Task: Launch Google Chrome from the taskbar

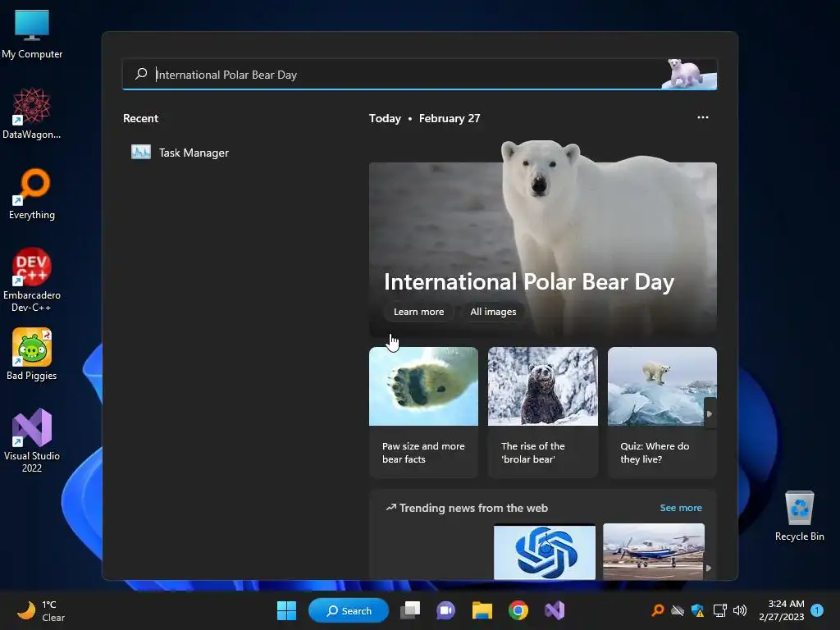Action: point(518,610)
